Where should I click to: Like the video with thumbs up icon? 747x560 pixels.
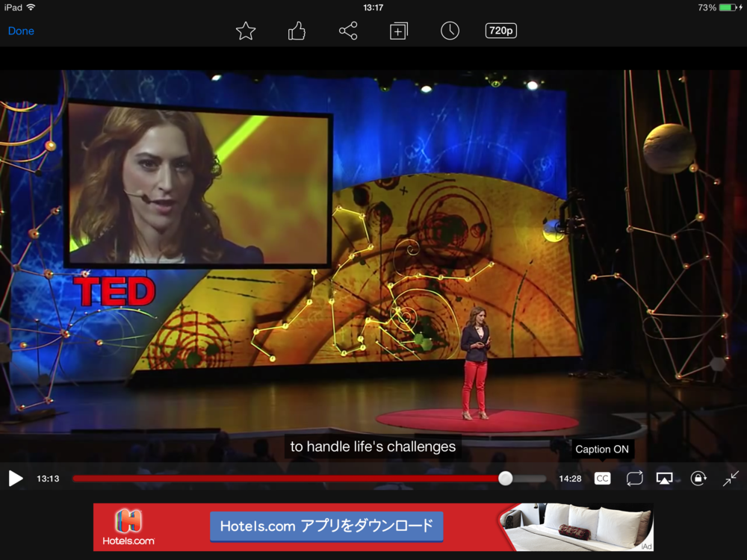pyautogui.click(x=297, y=31)
